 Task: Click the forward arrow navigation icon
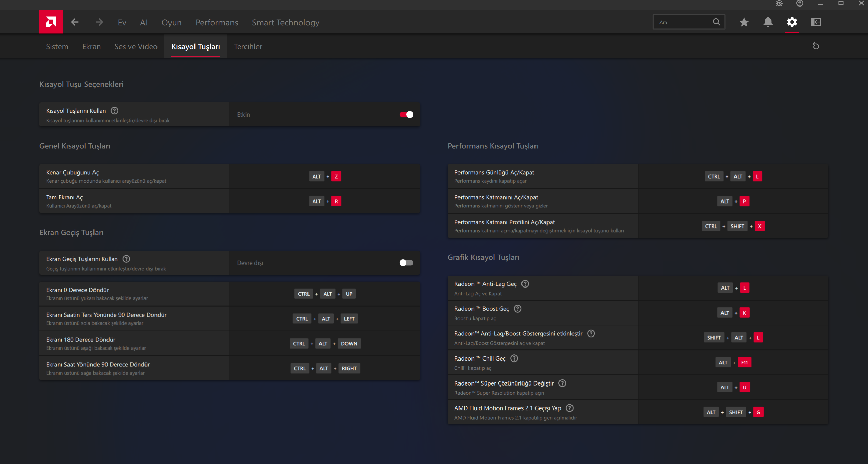click(99, 22)
